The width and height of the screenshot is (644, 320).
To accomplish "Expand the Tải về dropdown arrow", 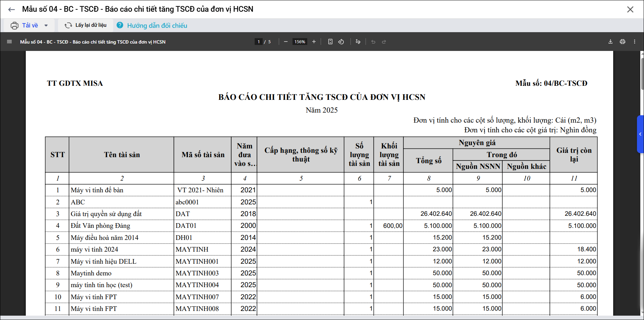I will click(46, 25).
